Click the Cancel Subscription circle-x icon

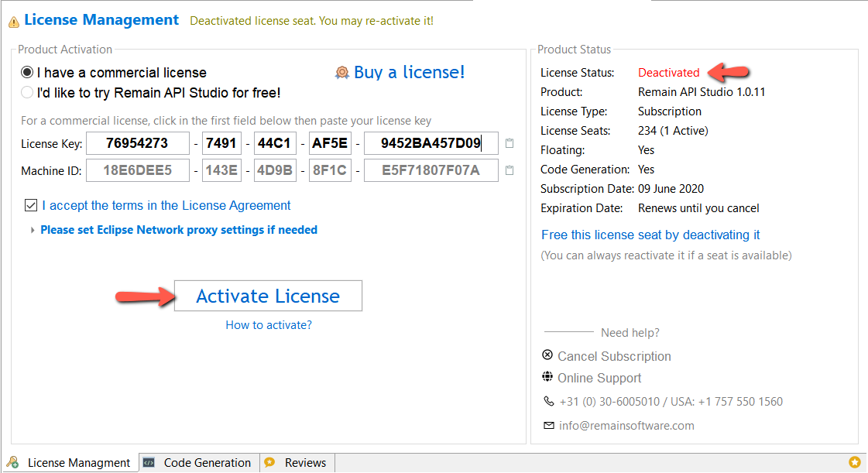(547, 355)
